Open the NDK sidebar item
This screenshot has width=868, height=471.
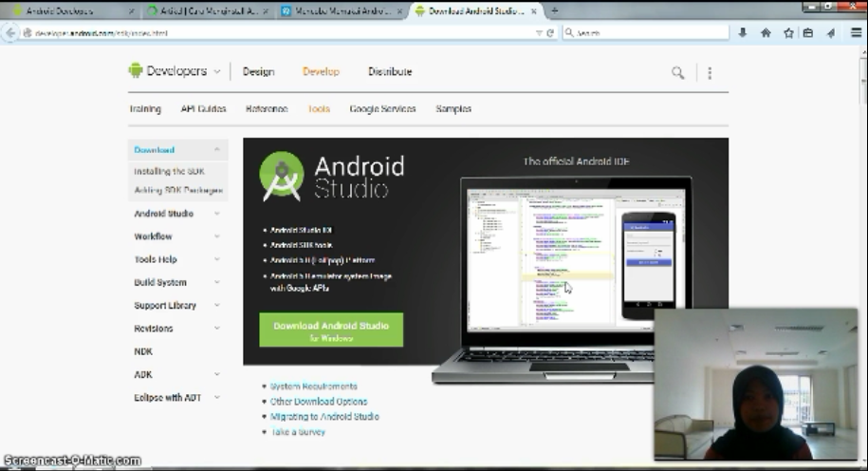pyautogui.click(x=143, y=351)
